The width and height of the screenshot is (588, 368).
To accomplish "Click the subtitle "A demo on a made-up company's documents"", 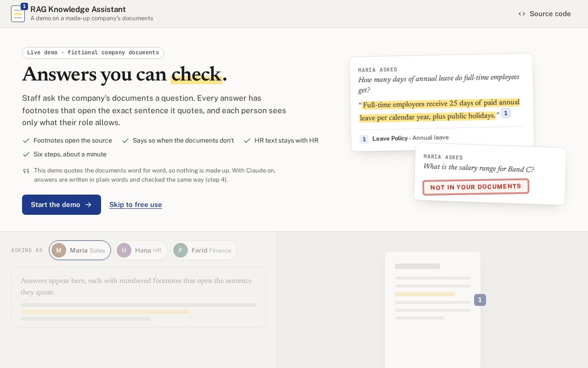I will point(92,18).
